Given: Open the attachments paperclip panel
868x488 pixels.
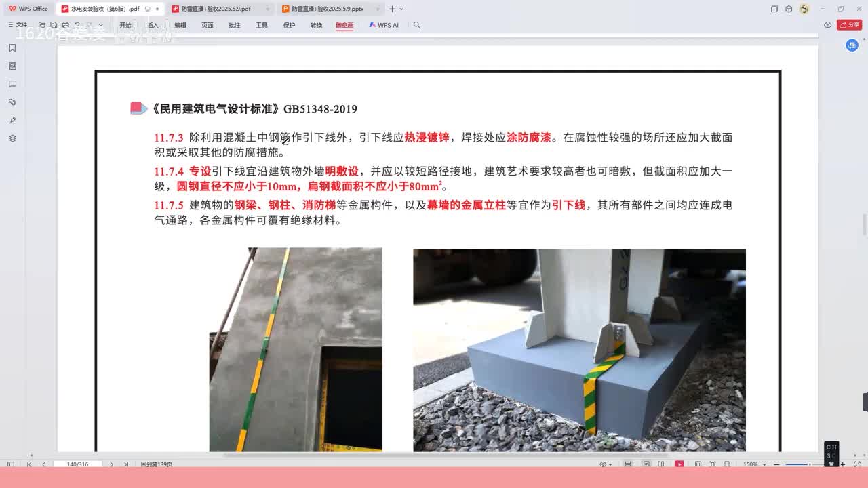Looking at the screenshot, I should [x=12, y=102].
